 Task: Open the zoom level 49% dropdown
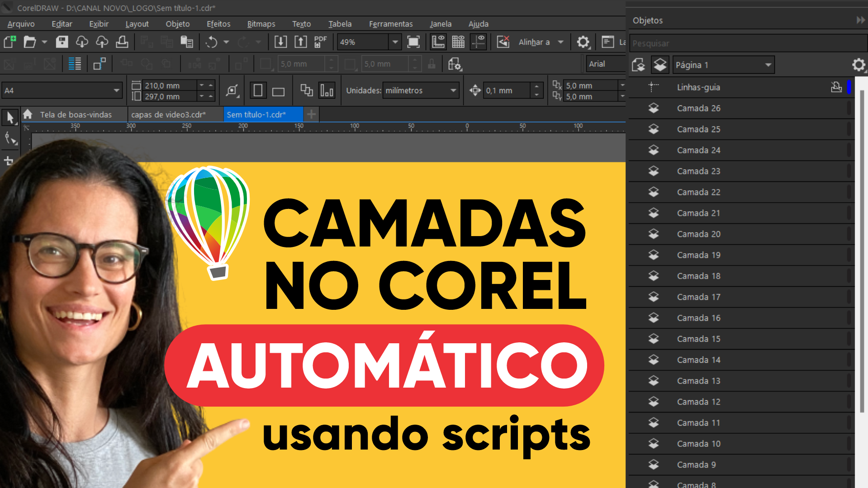tap(395, 42)
